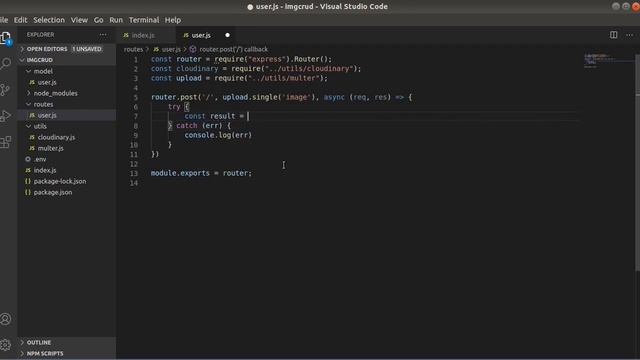Click the user.js breadcrumb segment

[x=171, y=49]
